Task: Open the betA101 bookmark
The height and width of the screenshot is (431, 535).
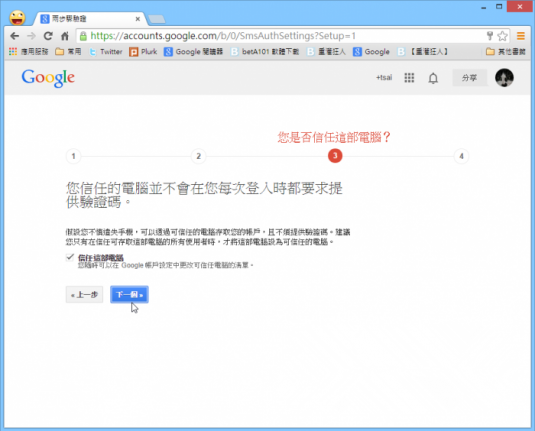Action: [265, 52]
